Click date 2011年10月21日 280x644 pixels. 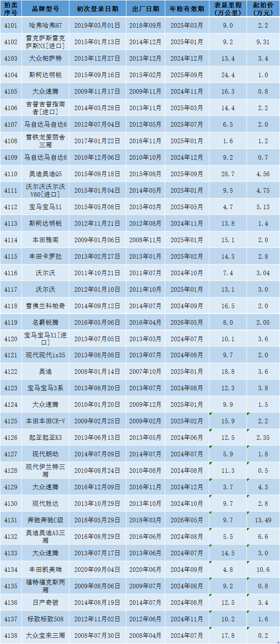pos(97,273)
